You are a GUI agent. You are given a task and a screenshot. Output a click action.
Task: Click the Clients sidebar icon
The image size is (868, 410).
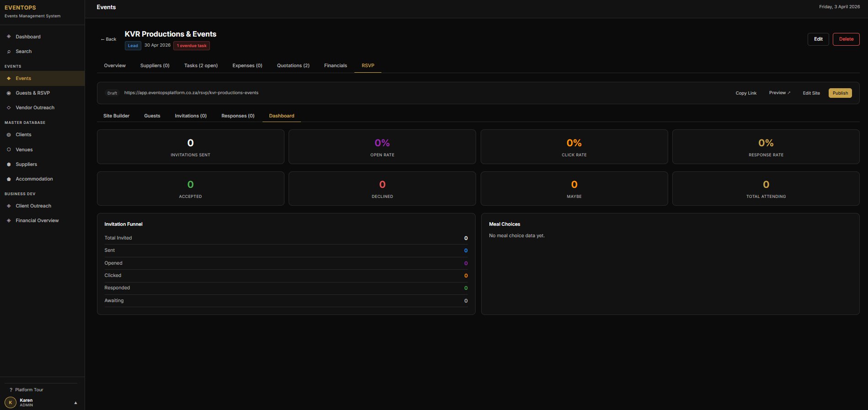[9, 135]
